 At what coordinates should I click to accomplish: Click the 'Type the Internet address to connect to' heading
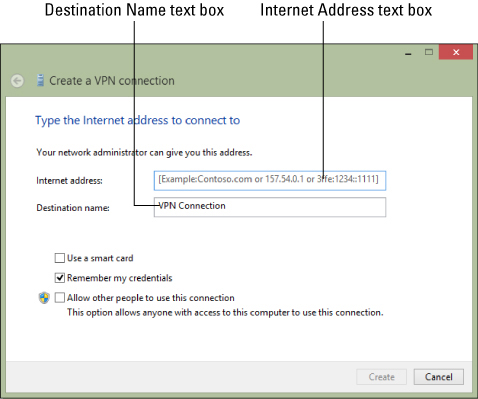tap(137, 120)
